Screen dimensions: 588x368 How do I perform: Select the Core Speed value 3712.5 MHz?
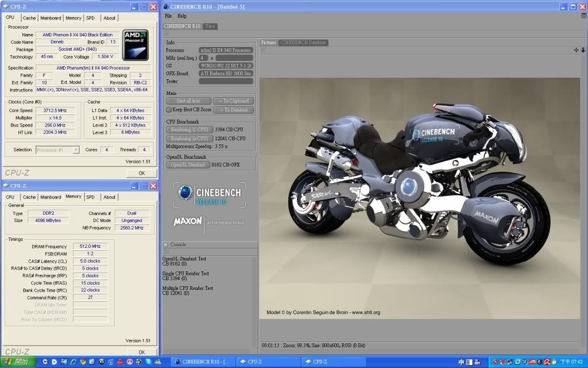[x=55, y=110]
